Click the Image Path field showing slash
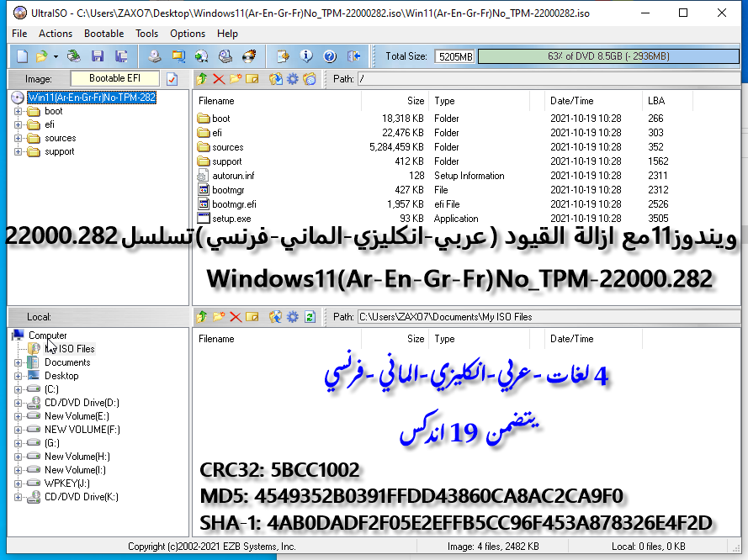The image size is (748, 560). point(549,79)
